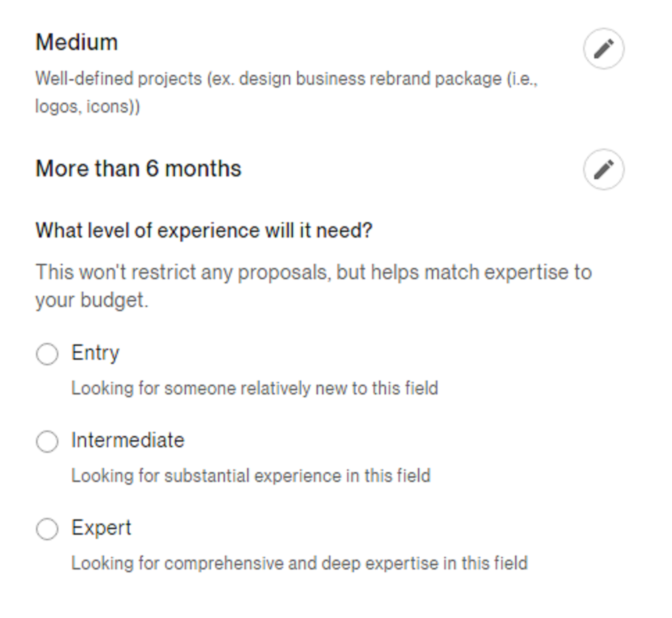Image resolution: width=672 pixels, height=618 pixels.
Task: Select the Intermediate experience radio button
Action: 47,441
